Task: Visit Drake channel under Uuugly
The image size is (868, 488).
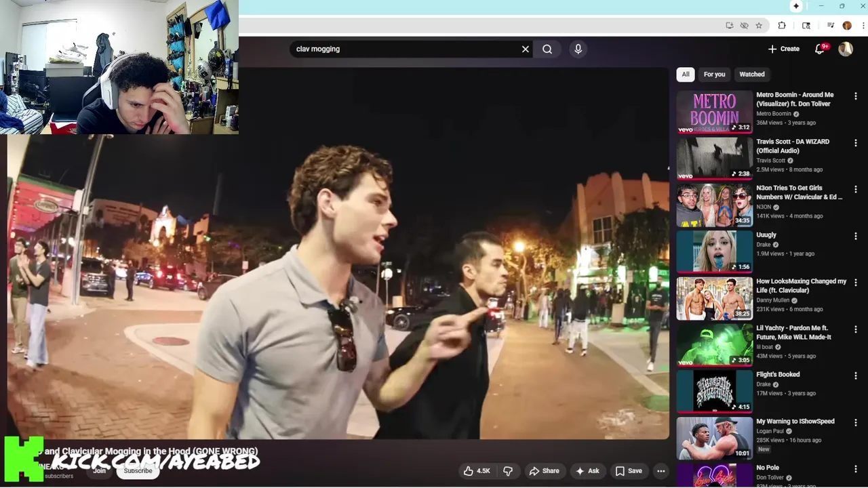Action: (764, 245)
